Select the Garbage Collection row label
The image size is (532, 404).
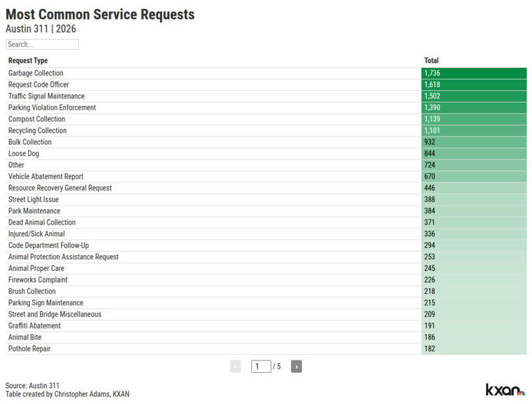tap(35, 73)
